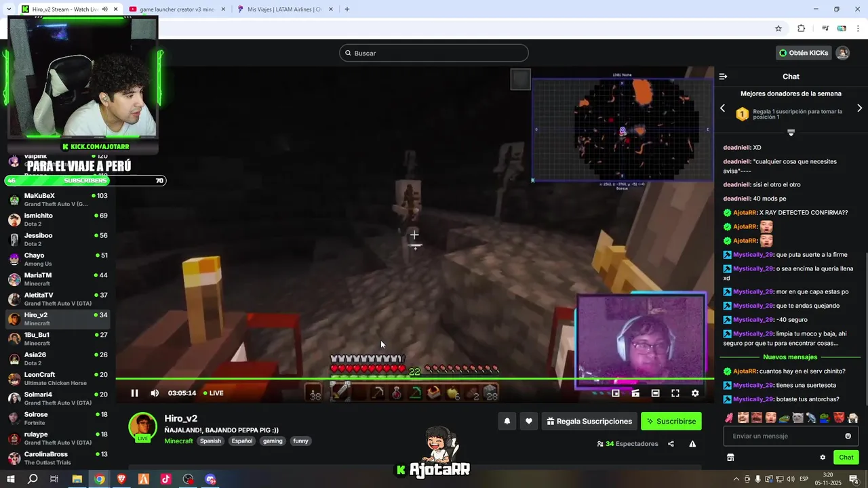Switch to game launcher creator YouTube tab
868x488 pixels.
tap(176, 9)
